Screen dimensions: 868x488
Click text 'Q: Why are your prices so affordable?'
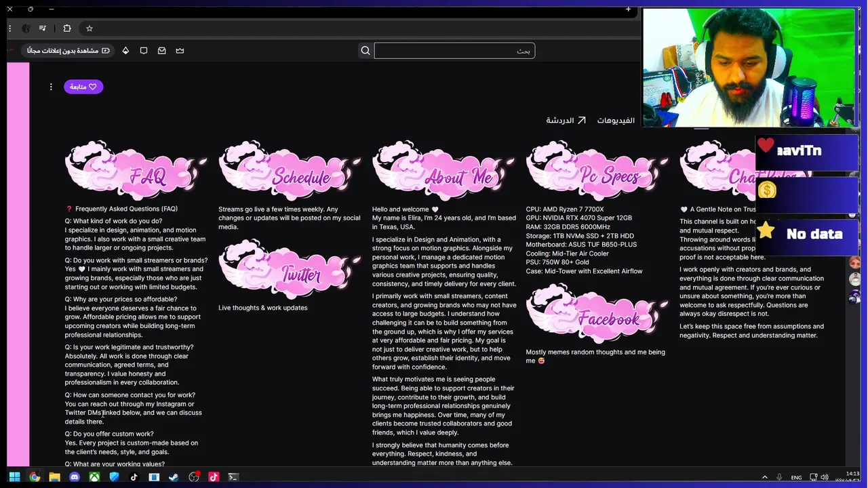click(x=121, y=299)
